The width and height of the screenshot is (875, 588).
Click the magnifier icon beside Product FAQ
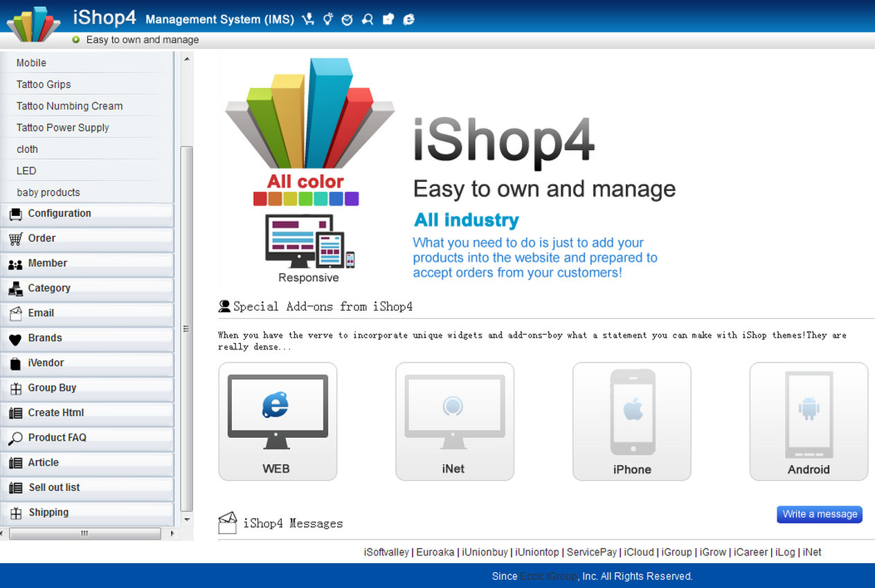coord(15,439)
